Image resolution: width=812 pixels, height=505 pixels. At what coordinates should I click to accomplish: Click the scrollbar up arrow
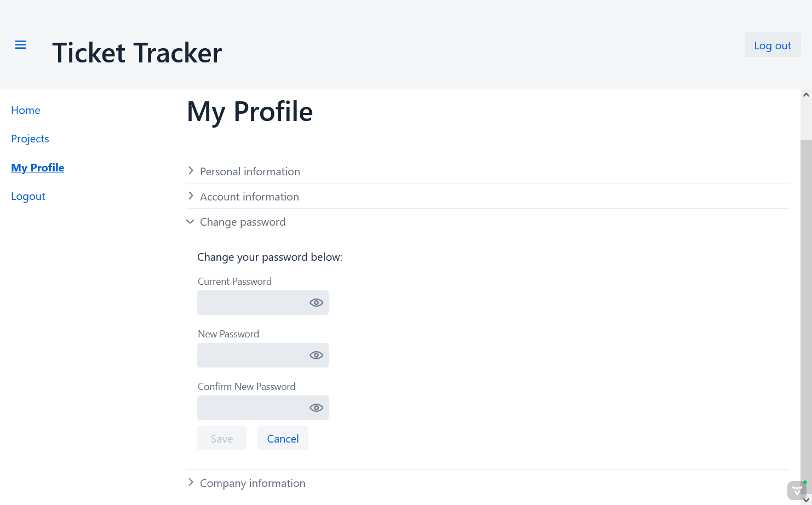coord(806,95)
